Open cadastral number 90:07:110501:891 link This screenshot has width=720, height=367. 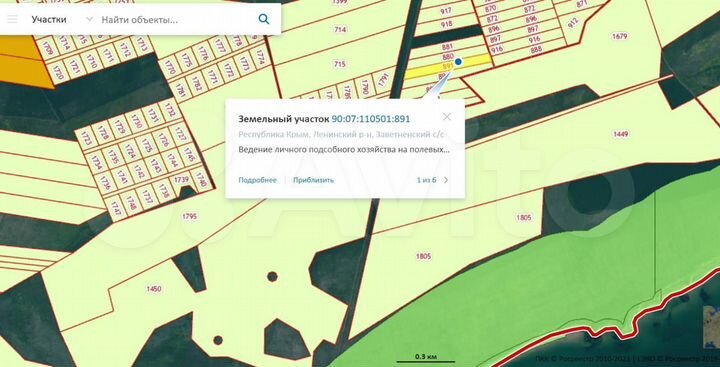(371, 119)
